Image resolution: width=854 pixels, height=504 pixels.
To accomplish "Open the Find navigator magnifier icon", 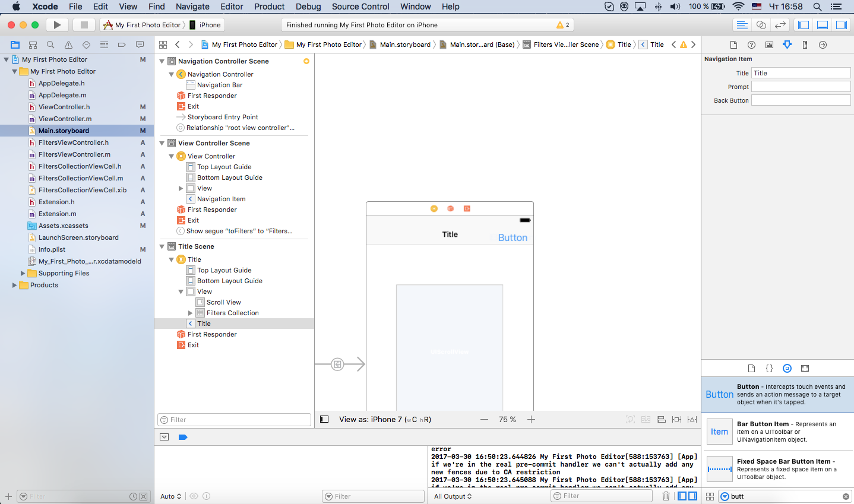I will coord(50,45).
